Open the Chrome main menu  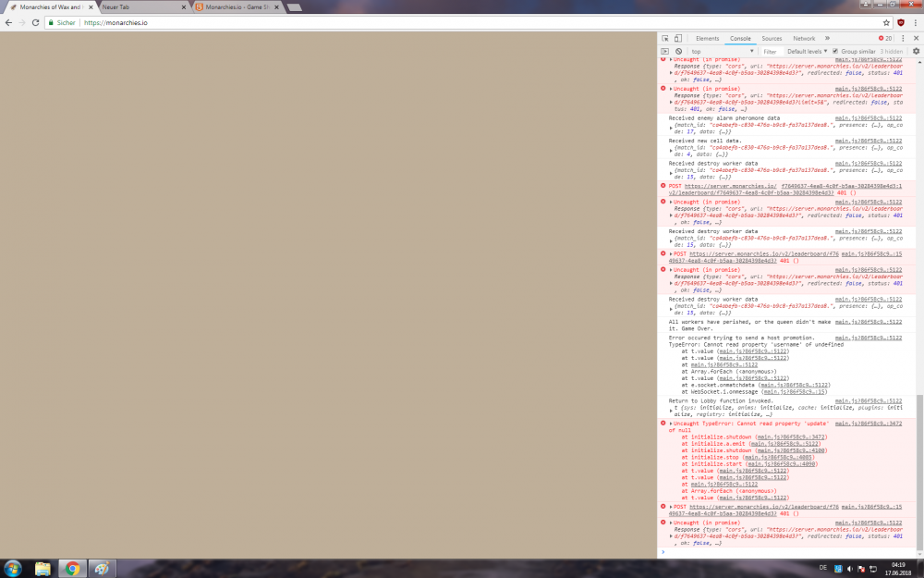click(x=915, y=22)
